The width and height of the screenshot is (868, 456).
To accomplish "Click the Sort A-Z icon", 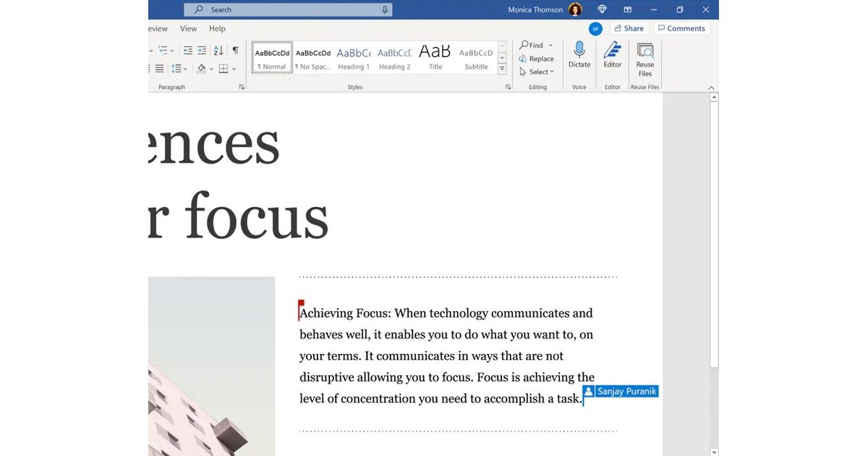I will pyautogui.click(x=218, y=51).
